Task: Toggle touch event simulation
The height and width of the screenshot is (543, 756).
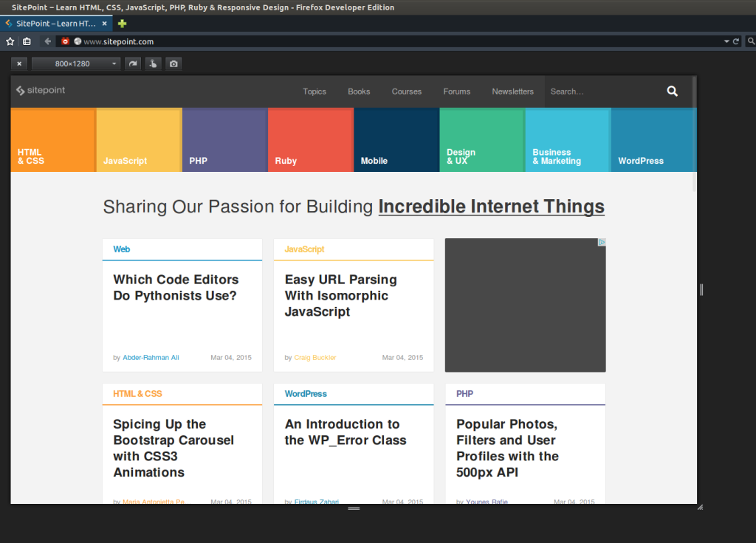Action: click(x=153, y=64)
